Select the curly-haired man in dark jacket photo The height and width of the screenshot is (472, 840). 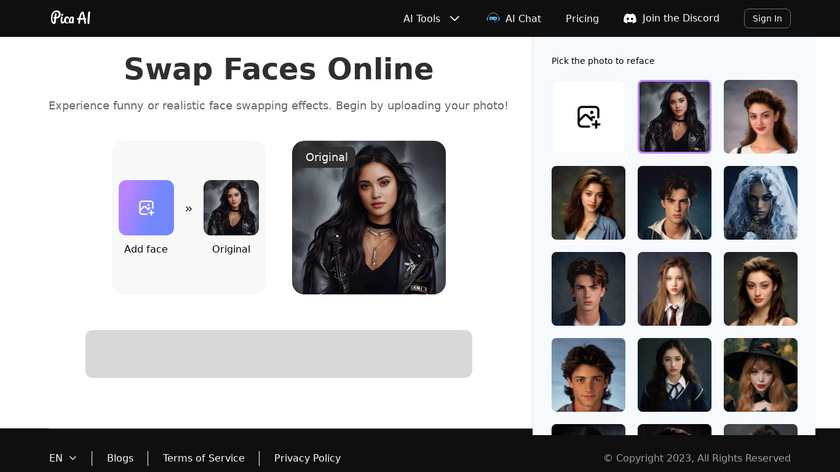pos(588,289)
